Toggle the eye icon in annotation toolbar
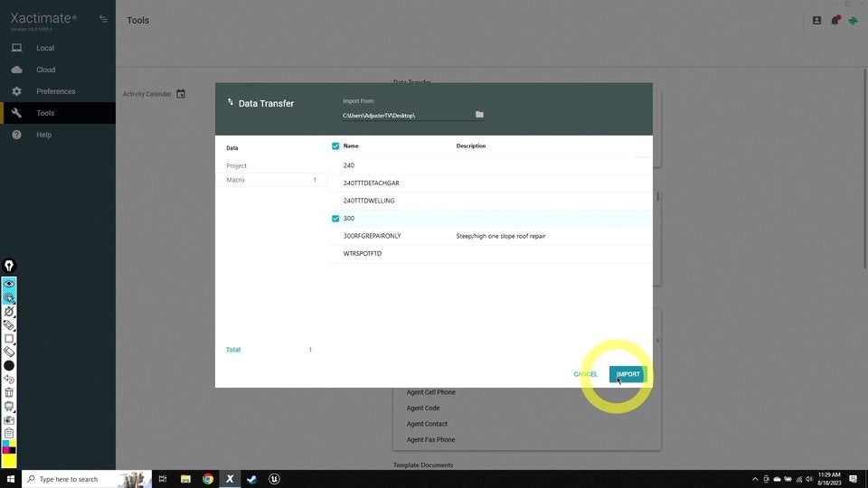The image size is (868, 488). pyautogui.click(x=9, y=284)
